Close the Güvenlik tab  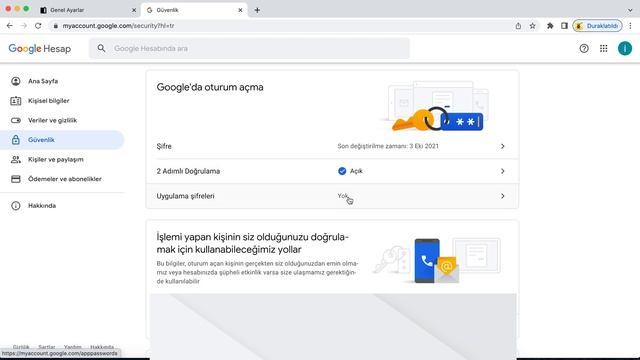pyautogui.click(x=240, y=10)
